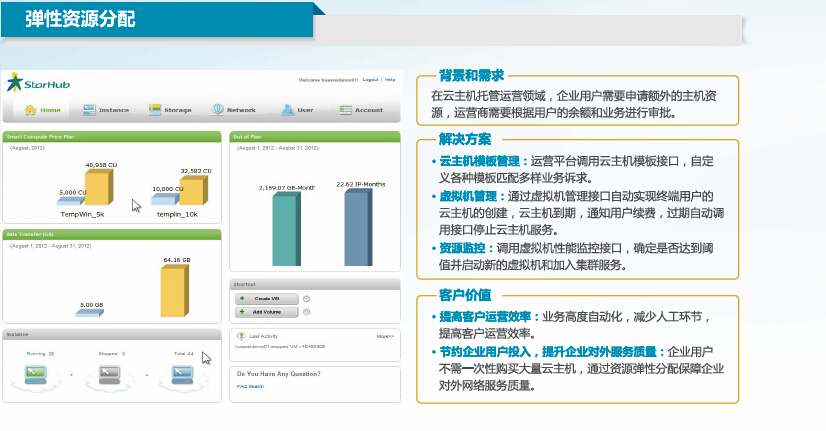Click the Stopped instances computer icon
Viewport: 826px width, 431px height.
108,376
